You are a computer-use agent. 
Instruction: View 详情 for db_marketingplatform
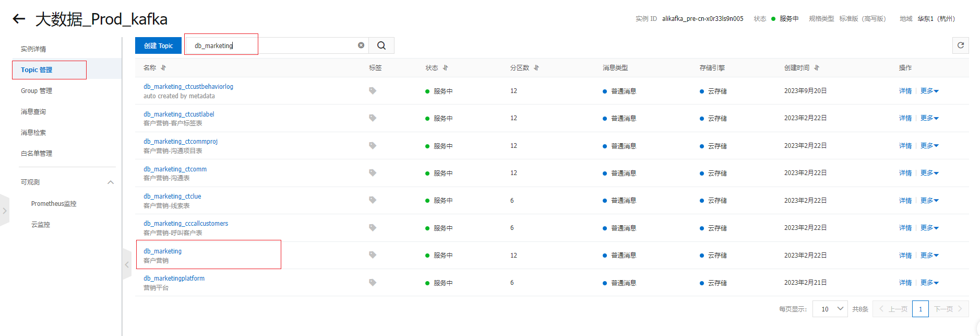[x=905, y=283]
